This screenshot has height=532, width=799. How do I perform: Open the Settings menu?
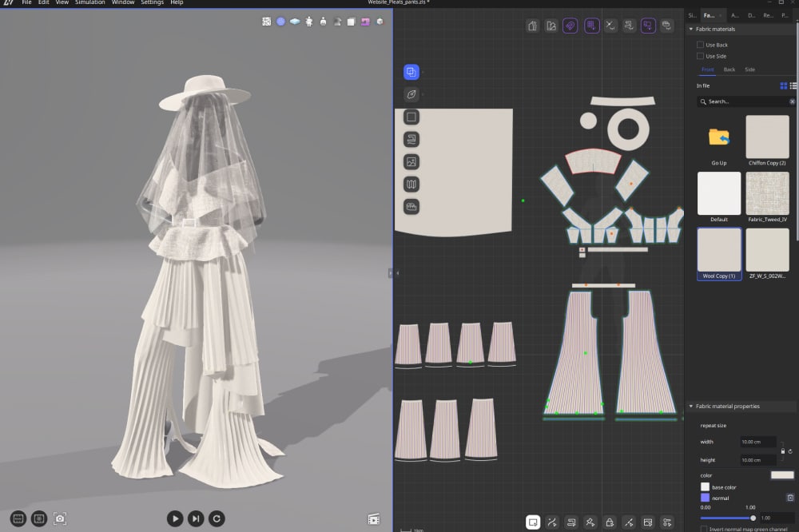pyautogui.click(x=152, y=2)
